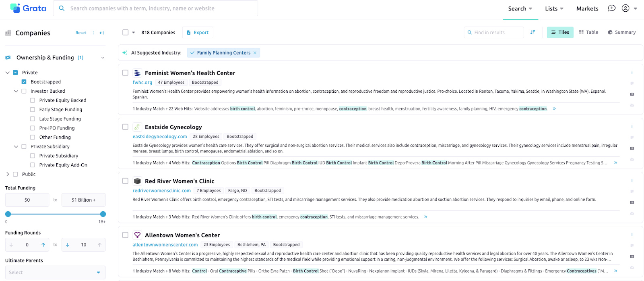The height and width of the screenshot is (281, 644).
Task: Expand web hits for Allentown Women's Center
Action: coord(615,271)
